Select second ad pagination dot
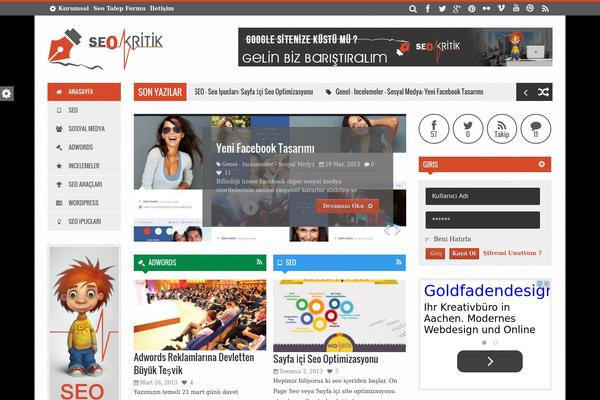600x400 pixels. point(495,343)
